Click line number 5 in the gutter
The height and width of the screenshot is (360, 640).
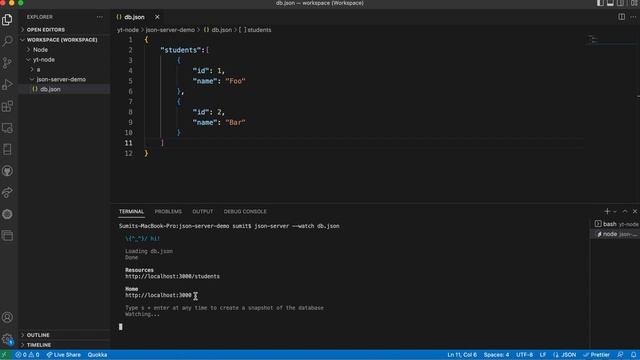(x=130, y=81)
